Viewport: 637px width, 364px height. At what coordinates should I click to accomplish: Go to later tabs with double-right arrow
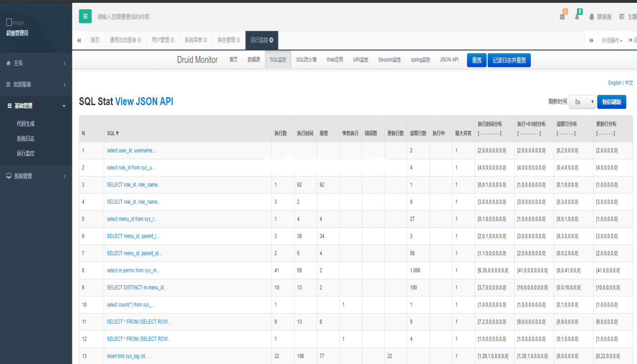[591, 40]
